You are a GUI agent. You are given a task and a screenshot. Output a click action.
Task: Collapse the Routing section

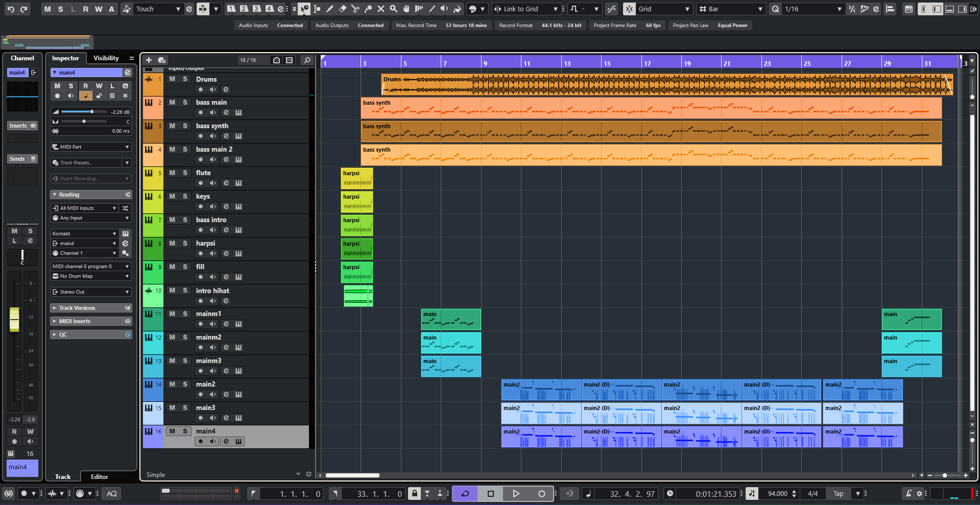(x=91, y=195)
